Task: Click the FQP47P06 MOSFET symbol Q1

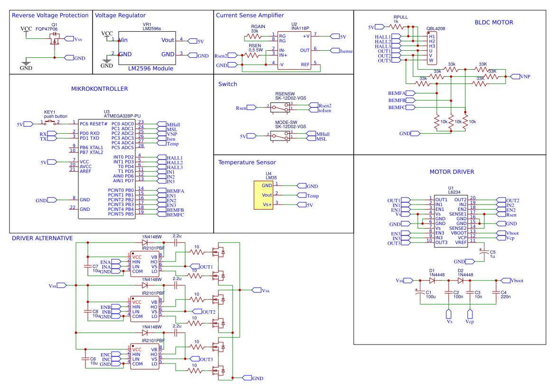Action: click(x=55, y=38)
